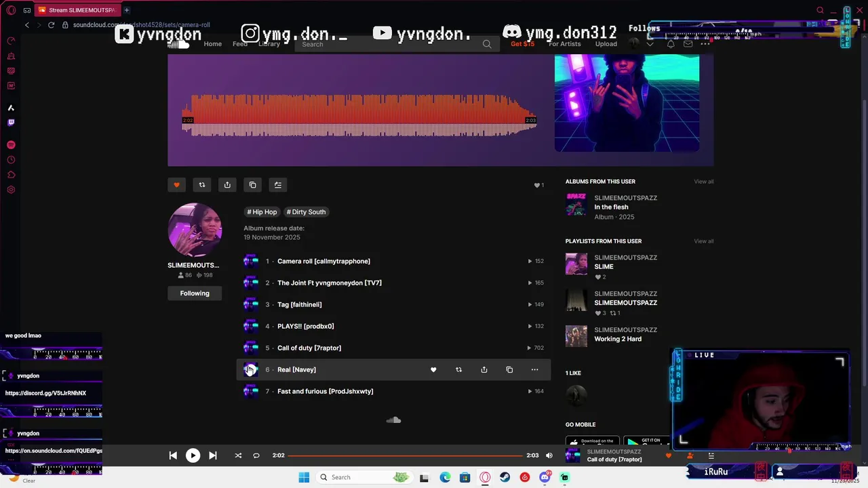This screenshot has height=488, width=868.
Task: Follow artist icon in the player bar
Action: [690, 455]
